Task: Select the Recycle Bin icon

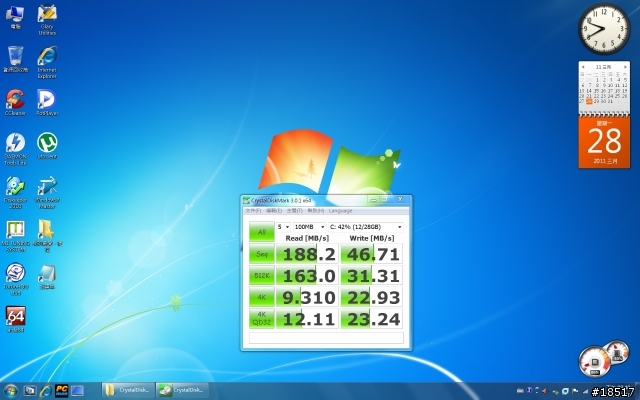Action: tap(16, 59)
